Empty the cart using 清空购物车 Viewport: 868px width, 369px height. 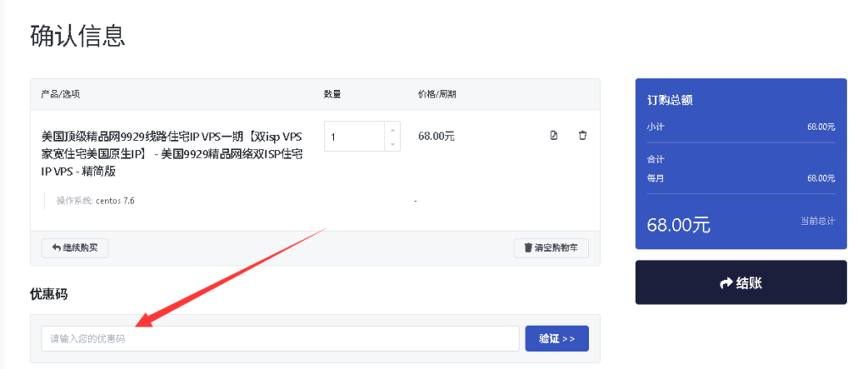551,248
